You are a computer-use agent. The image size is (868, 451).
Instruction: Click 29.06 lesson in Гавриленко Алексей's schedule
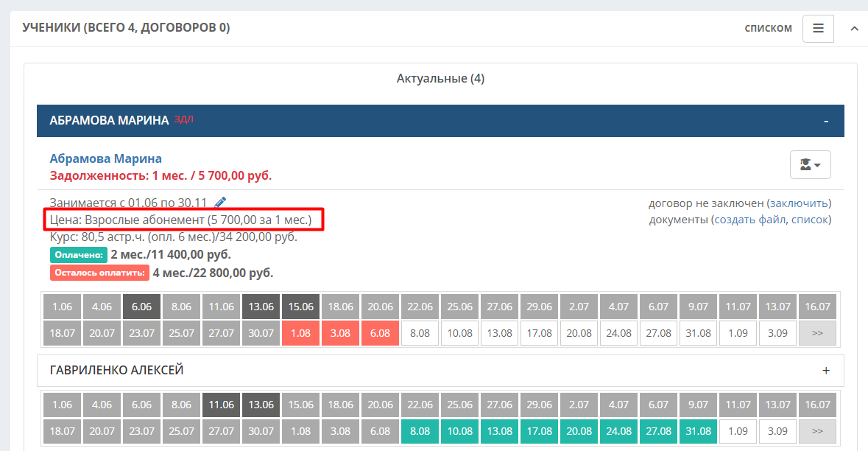539,405
